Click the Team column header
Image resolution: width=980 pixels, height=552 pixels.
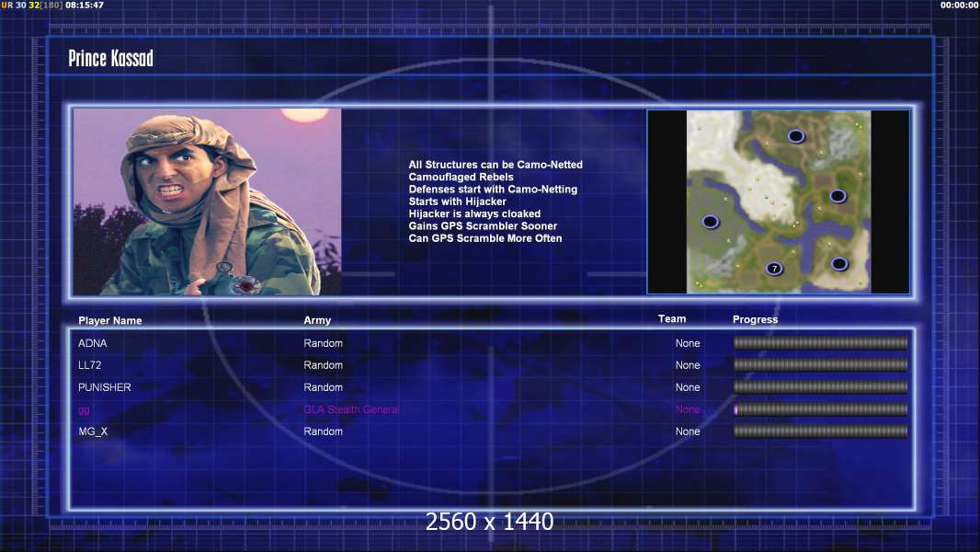(x=672, y=319)
